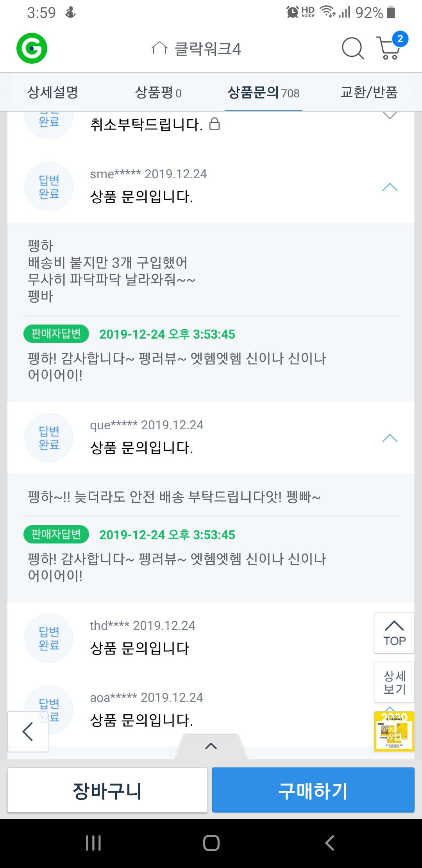Switch to the 상품평 tab
422x868 pixels.
(x=158, y=93)
